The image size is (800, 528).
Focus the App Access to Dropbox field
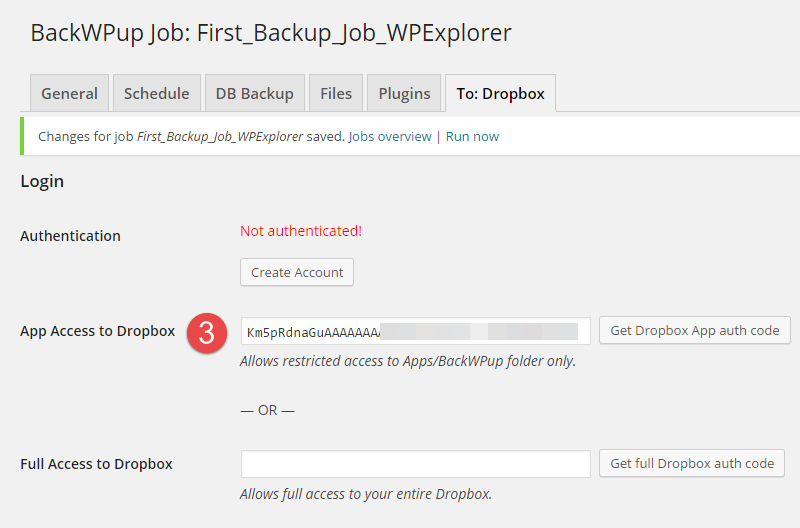pos(415,331)
